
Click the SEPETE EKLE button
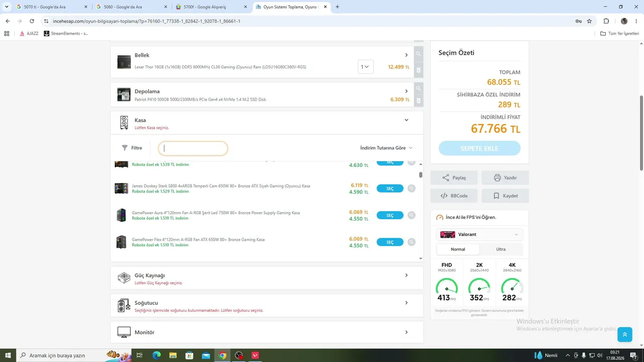click(x=479, y=148)
